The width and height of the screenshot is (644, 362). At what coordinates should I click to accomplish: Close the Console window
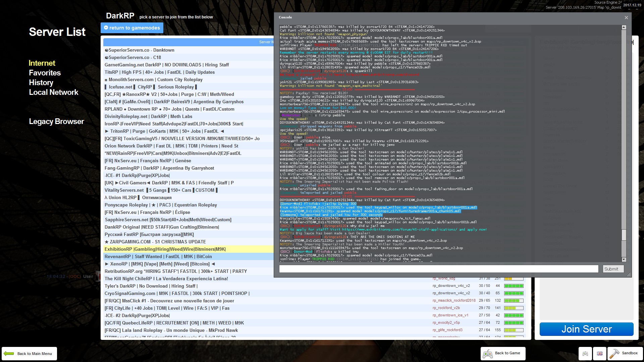click(626, 17)
